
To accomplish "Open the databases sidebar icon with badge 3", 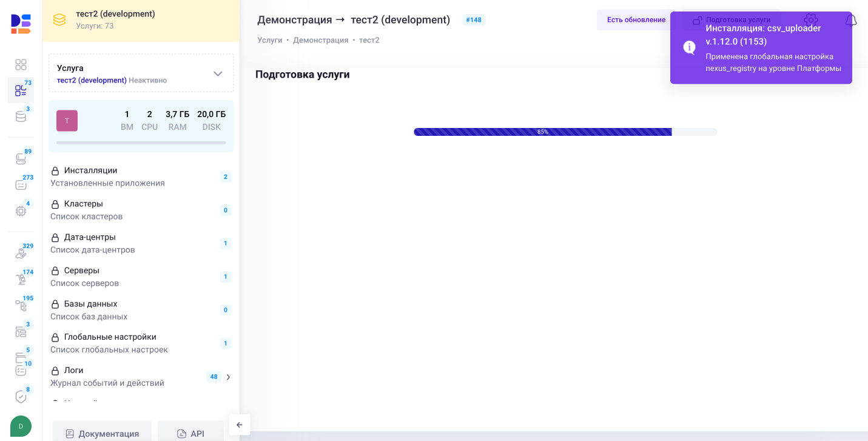I will point(21,116).
